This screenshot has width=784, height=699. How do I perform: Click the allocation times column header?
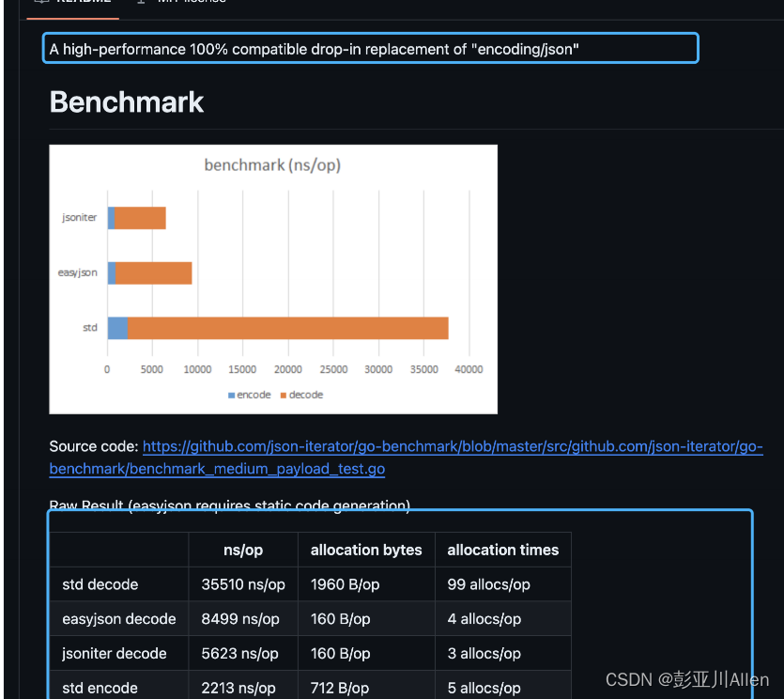pyautogui.click(x=503, y=550)
